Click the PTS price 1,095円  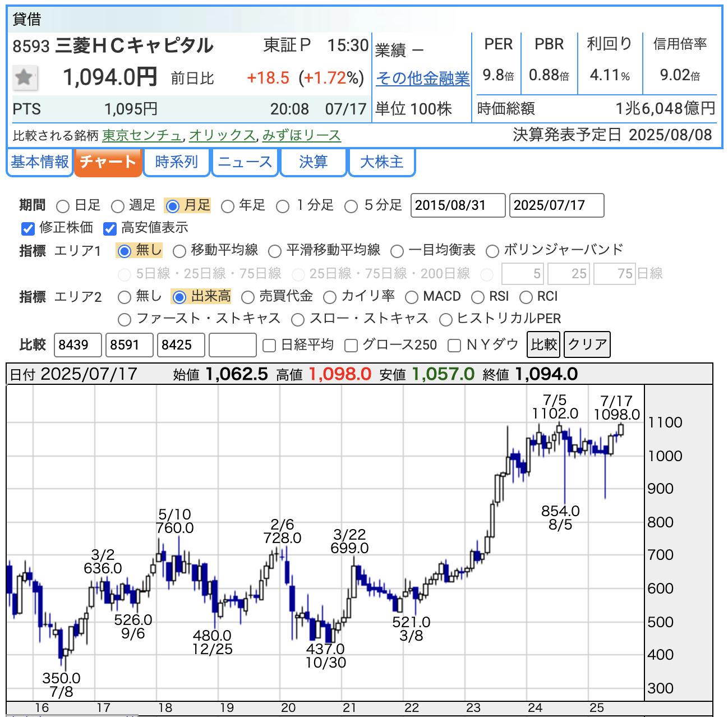tap(131, 109)
